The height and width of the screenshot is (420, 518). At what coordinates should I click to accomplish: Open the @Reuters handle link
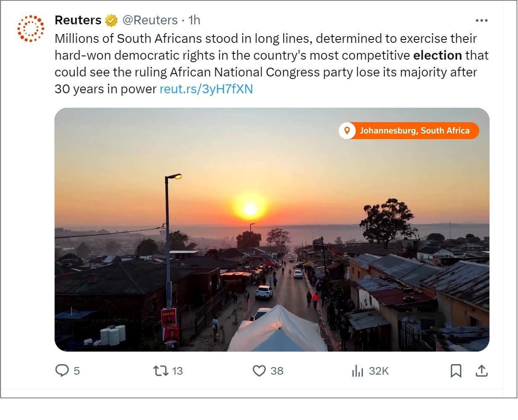click(x=150, y=20)
